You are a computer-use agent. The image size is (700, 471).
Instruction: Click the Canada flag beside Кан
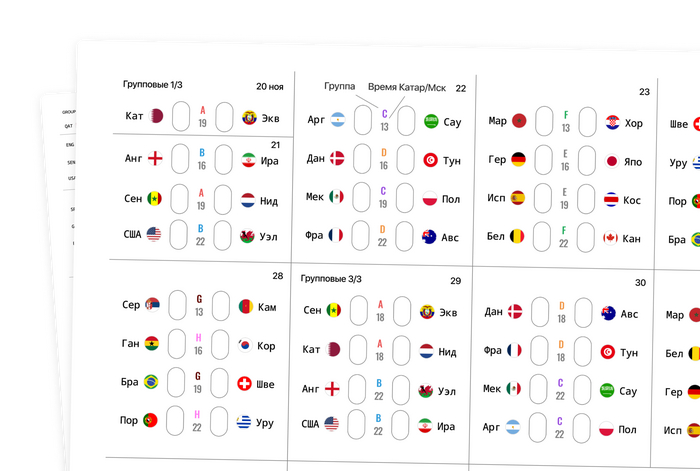pos(609,238)
